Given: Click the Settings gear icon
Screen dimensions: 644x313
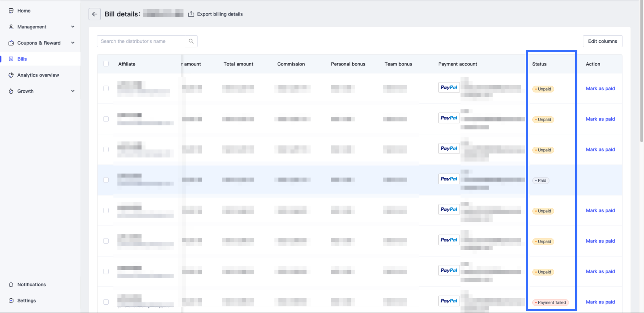Looking at the screenshot, I should [x=11, y=301].
